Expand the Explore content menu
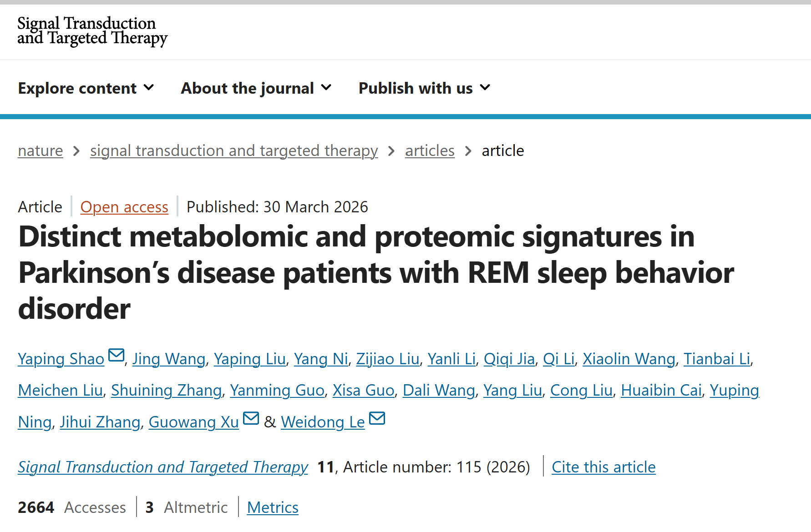This screenshot has width=811, height=532. click(x=86, y=88)
